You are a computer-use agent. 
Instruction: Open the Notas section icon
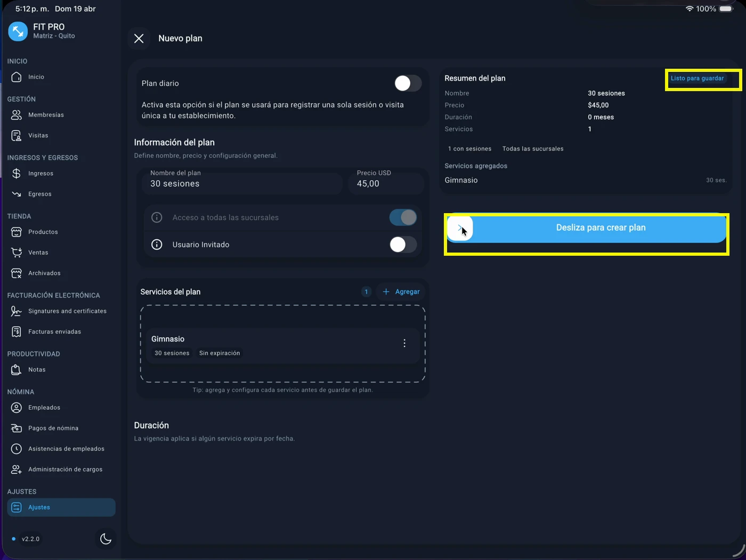pyautogui.click(x=17, y=369)
